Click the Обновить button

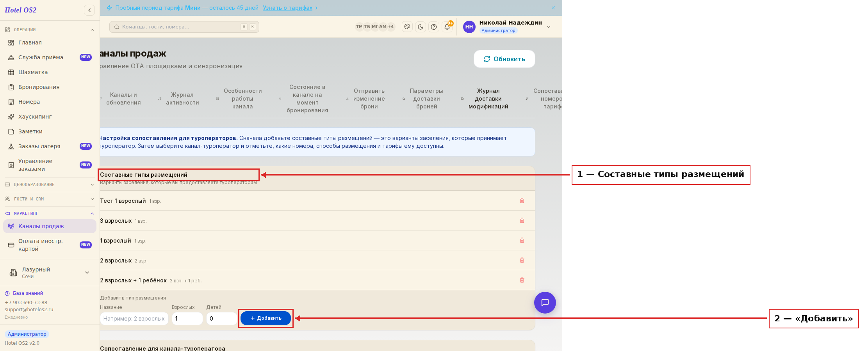click(x=504, y=59)
